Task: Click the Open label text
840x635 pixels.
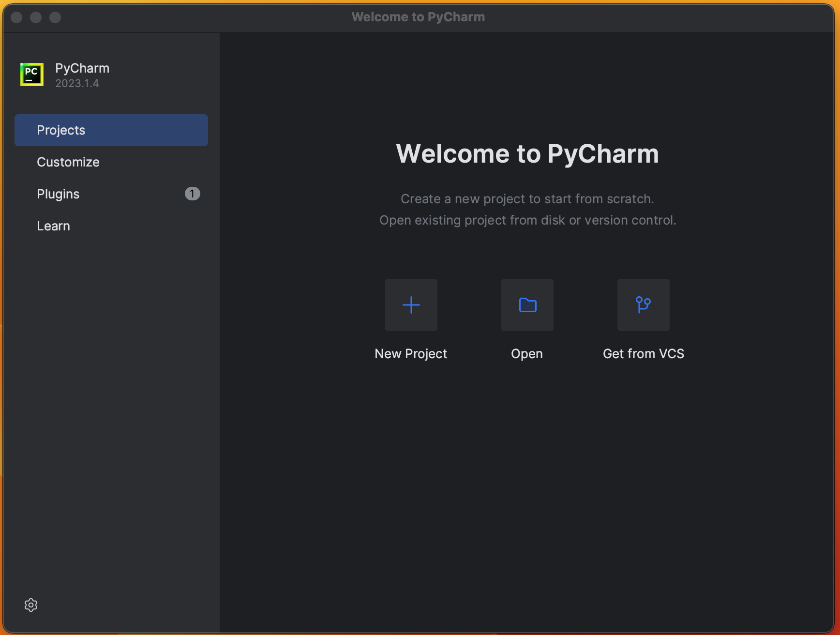Action: (x=527, y=354)
